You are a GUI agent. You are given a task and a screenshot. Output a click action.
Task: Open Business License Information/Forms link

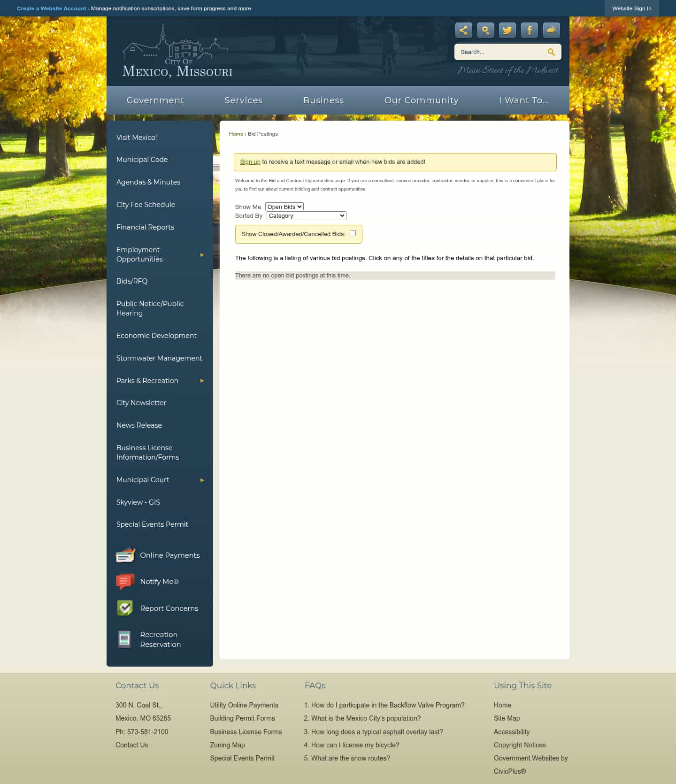(148, 453)
